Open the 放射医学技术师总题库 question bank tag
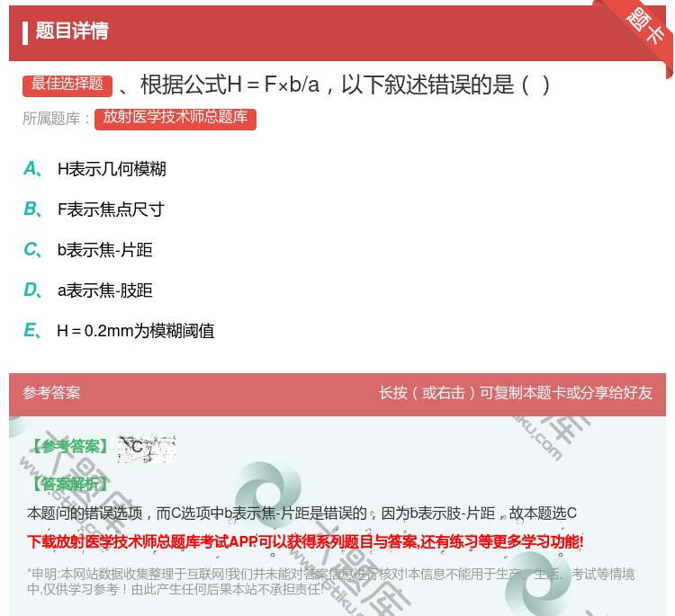The height and width of the screenshot is (616, 675). [175, 119]
